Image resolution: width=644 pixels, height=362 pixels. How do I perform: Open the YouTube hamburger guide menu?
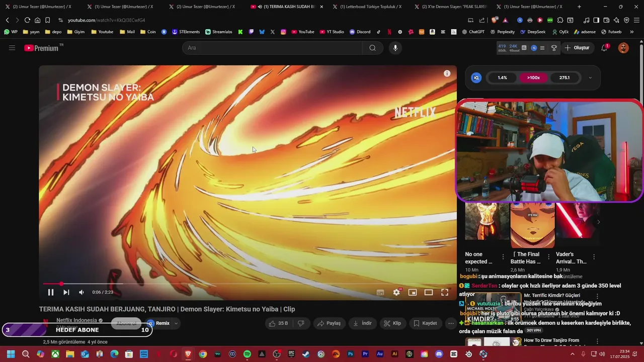(12, 48)
